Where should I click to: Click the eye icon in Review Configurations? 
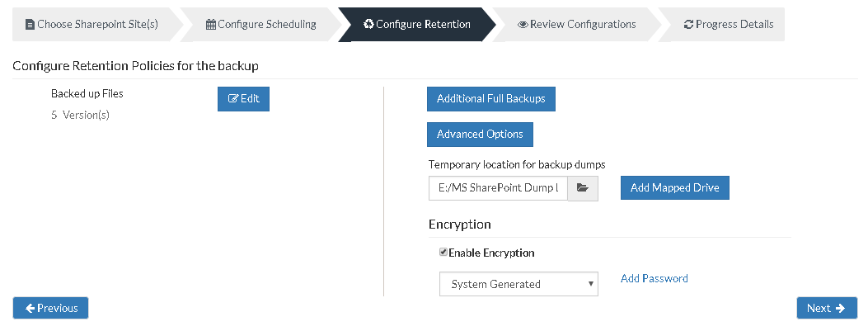523,25
